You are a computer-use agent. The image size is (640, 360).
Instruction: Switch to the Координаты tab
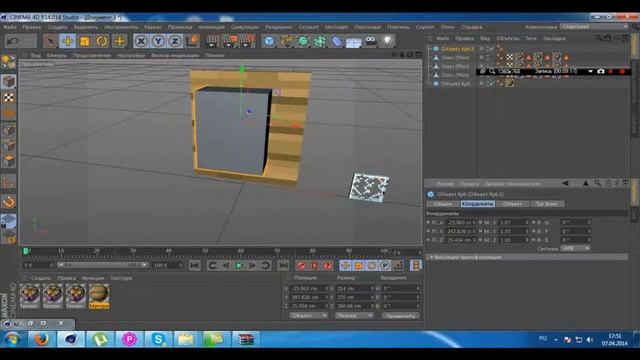point(478,204)
